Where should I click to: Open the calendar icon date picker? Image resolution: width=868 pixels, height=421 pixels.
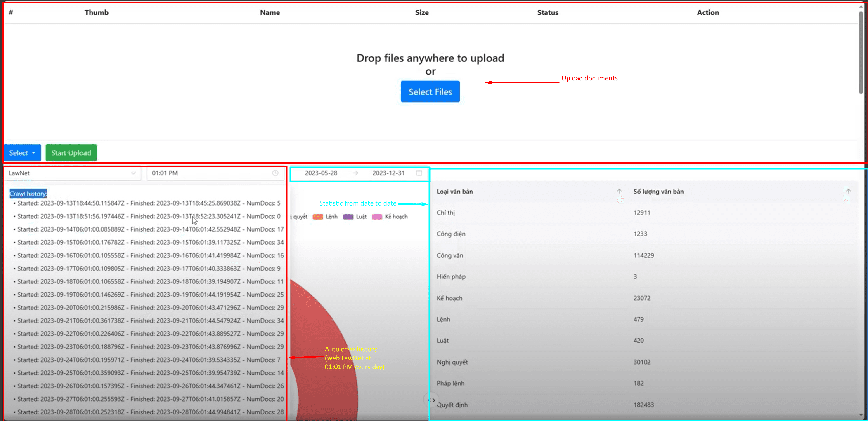(x=419, y=173)
